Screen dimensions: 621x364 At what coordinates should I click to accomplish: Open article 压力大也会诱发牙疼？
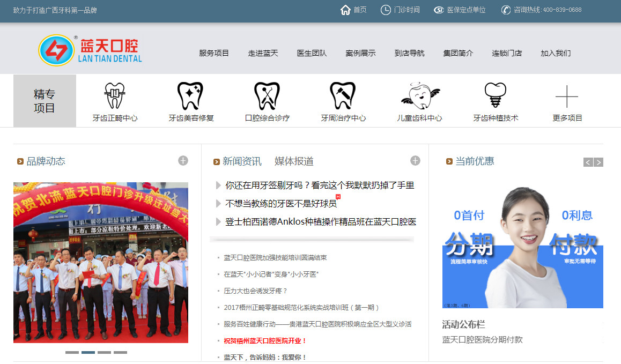tap(255, 291)
